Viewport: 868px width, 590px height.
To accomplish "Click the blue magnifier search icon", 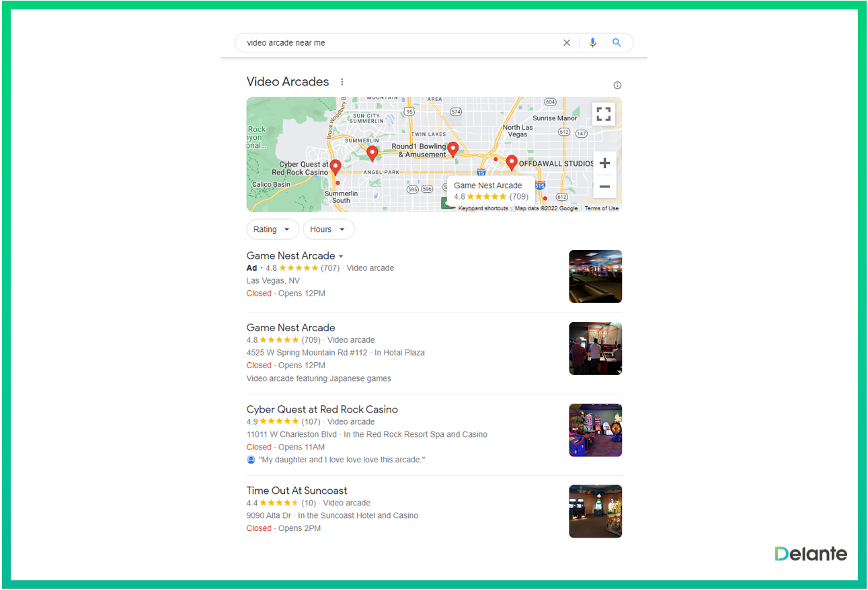I will 616,42.
